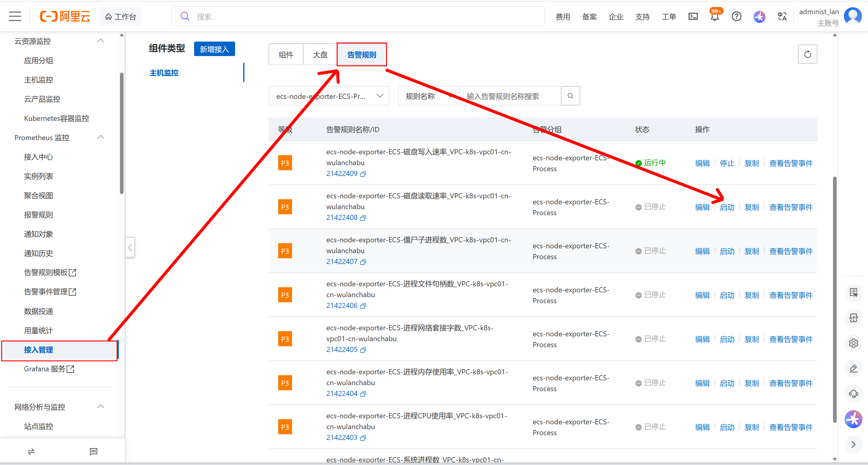
Task: Open the API icon in right toolbar
Action: pos(853,318)
